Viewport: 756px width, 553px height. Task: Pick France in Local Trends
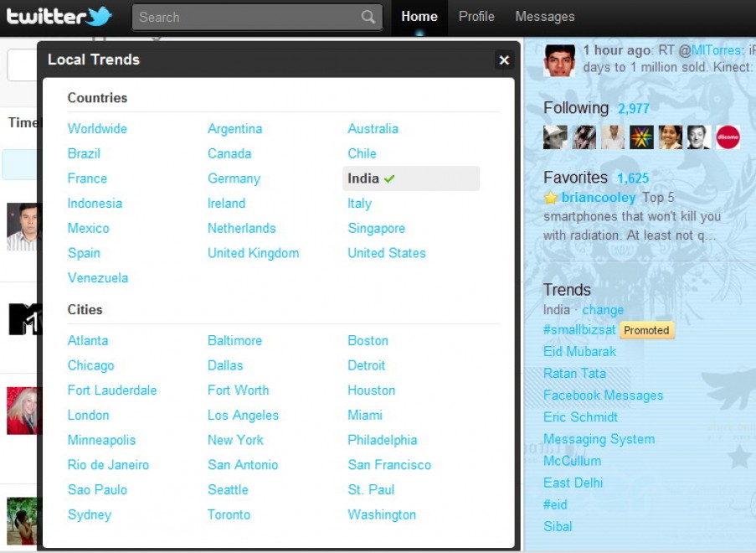pos(87,178)
